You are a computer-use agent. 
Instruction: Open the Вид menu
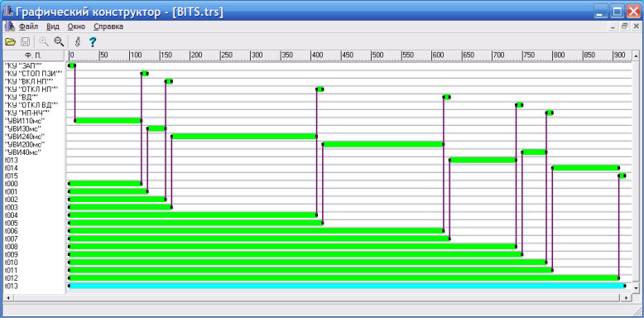53,26
